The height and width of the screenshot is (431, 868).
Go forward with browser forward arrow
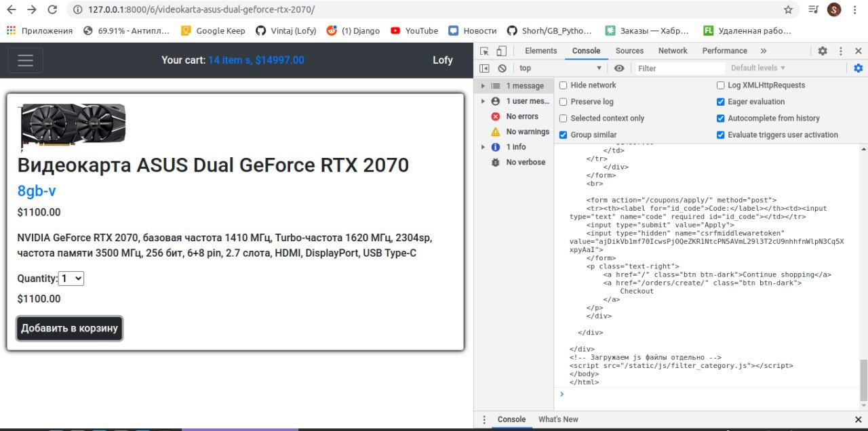(31, 9)
